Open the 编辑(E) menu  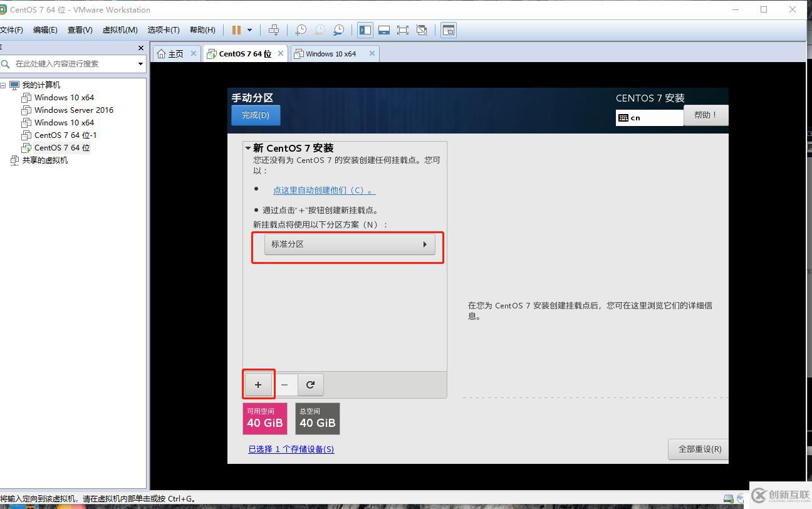point(45,30)
